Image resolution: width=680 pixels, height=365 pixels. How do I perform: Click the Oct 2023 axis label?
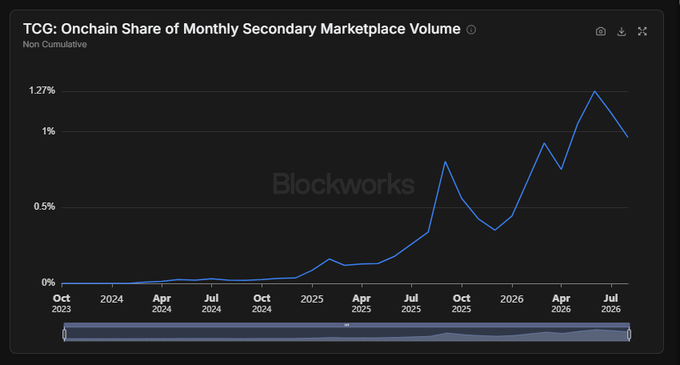[x=62, y=303]
